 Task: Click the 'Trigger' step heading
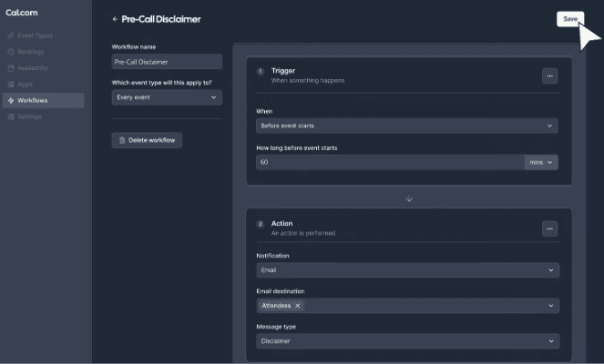283,71
